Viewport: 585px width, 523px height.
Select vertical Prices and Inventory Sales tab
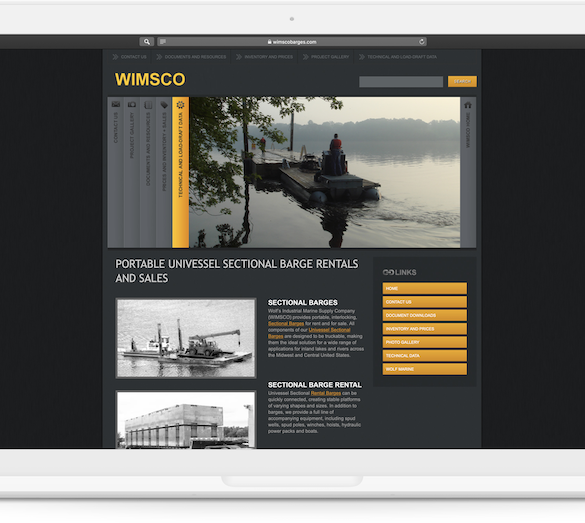point(164,172)
